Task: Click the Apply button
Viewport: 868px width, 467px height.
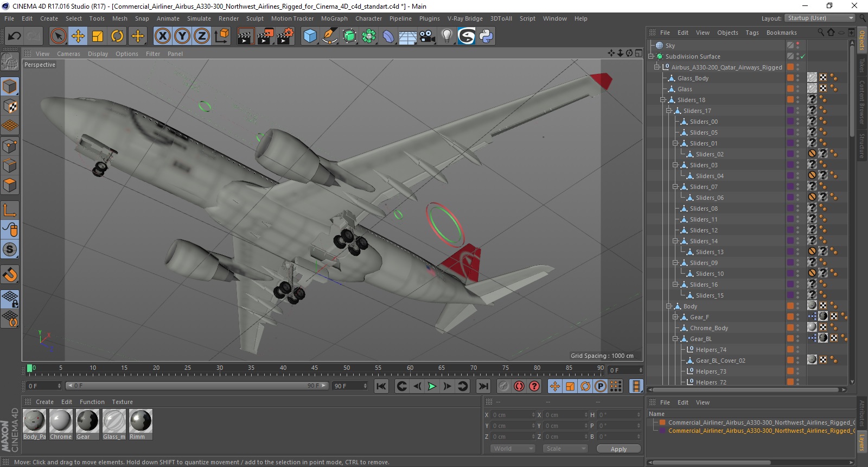Action: (618, 449)
